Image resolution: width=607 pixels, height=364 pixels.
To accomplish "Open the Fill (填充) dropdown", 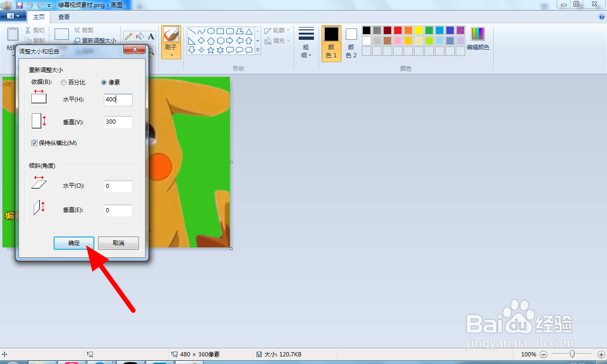I will click(277, 41).
